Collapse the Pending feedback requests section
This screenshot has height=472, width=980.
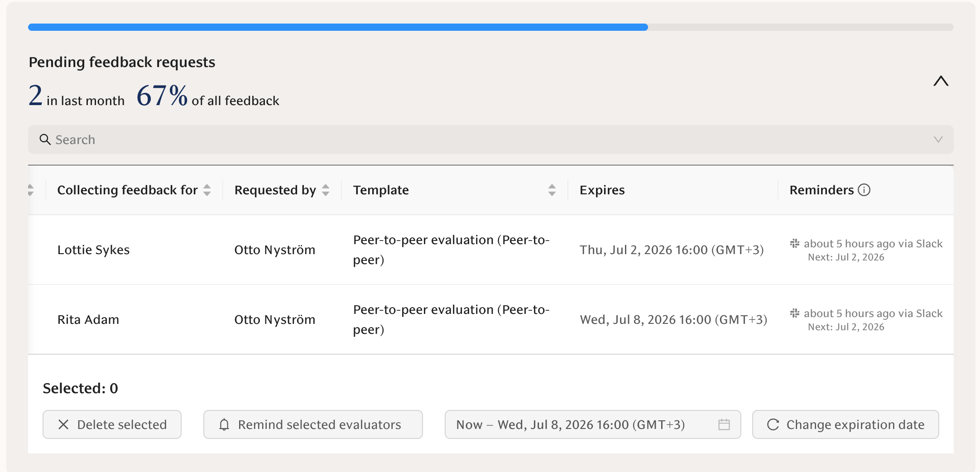pyautogui.click(x=941, y=81)
